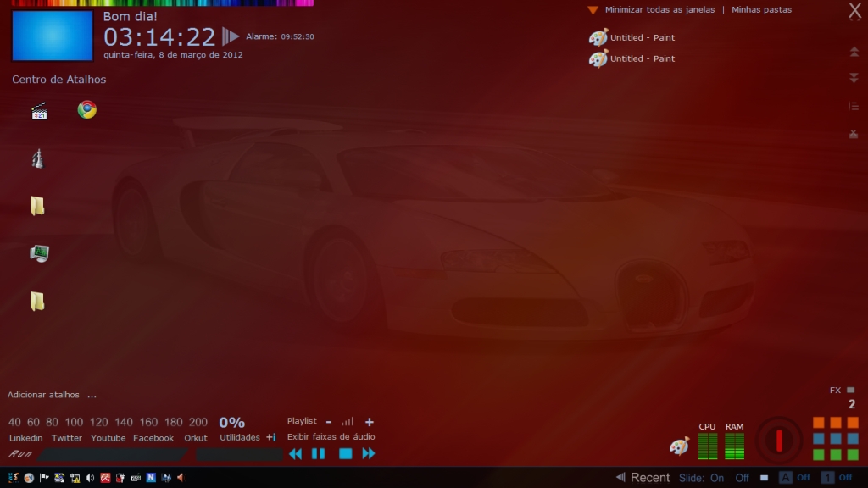Click the Alarme: 09:52:30 text
The height and width of the screenshot is (488, 868).
coord(280,36)
